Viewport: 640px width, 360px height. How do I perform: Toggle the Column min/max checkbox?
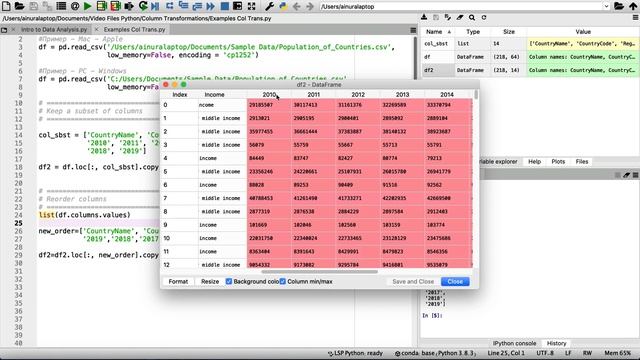pyautogui.click(x=283, y=282)
